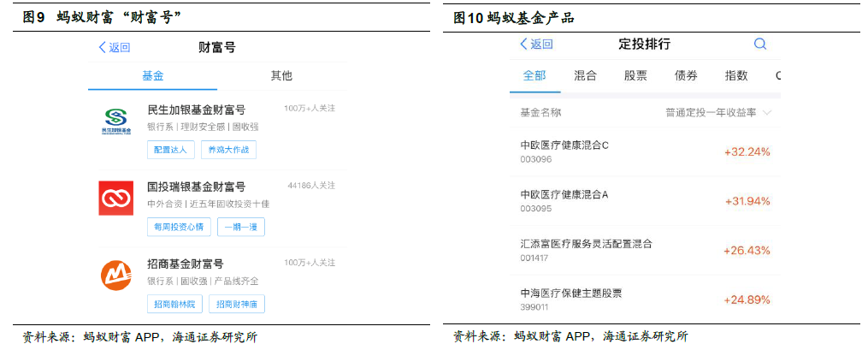868x350 pixels.
Task: Click the fund code 001417
Action: tap(536, 258)
